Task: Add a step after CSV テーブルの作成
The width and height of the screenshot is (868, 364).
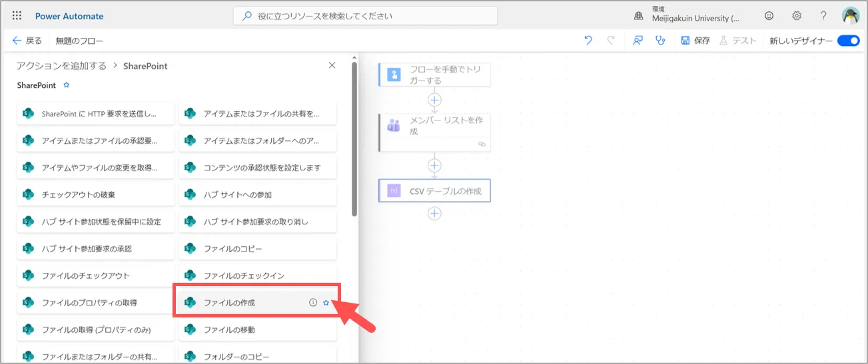Action: (x=434, y=214)
